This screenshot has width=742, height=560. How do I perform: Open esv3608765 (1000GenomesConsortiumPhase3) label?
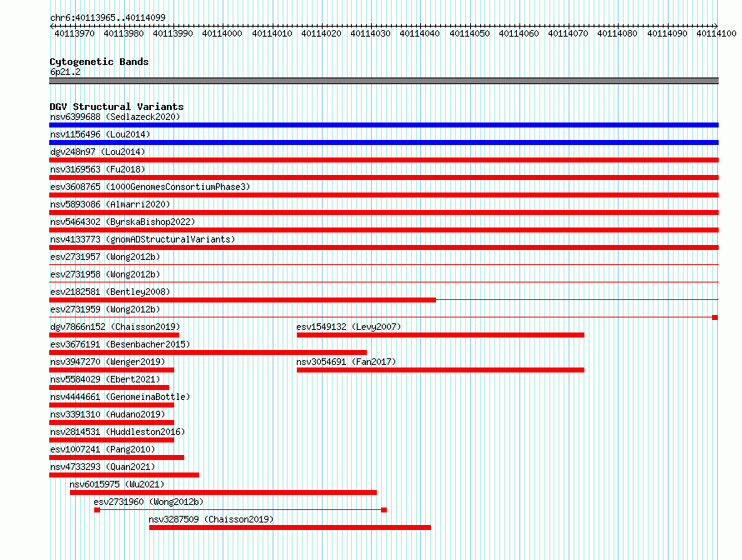(x=150, y=187)
